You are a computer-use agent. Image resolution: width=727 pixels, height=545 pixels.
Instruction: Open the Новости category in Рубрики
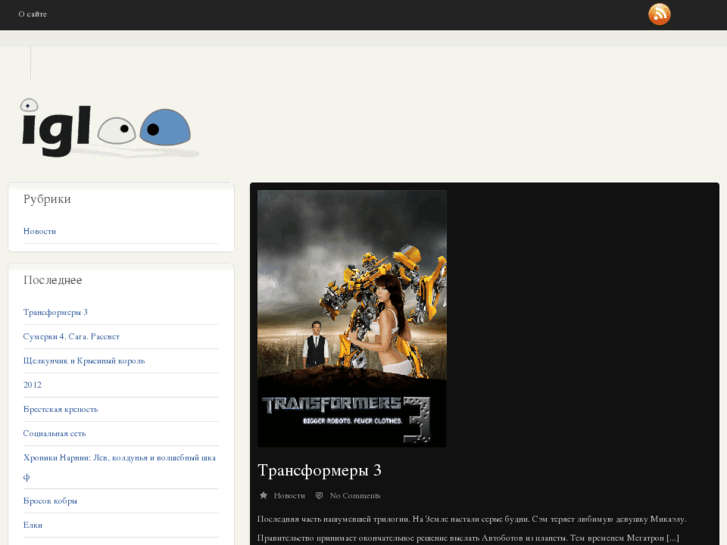pyautogui.click(x=40, y=231)
